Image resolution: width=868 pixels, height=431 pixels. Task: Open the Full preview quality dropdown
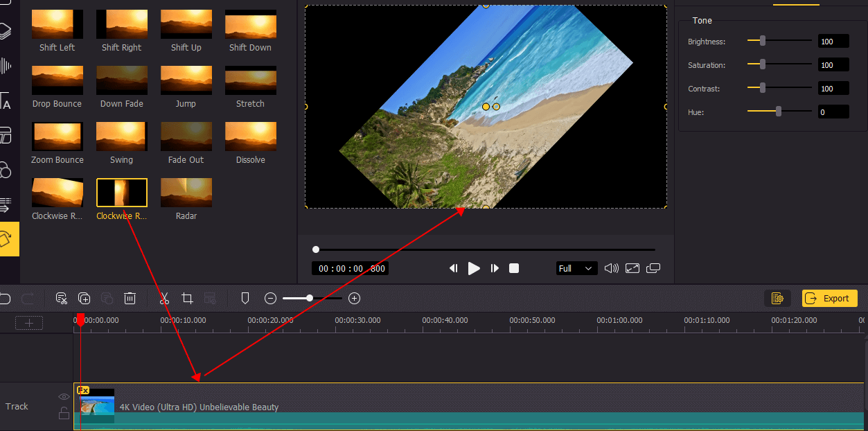[x=576, y=268]
